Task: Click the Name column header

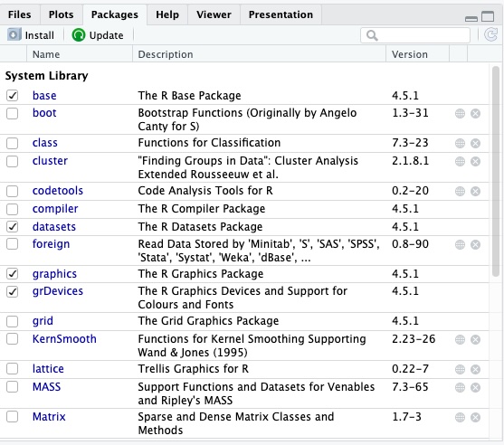Action: (80, 54)
